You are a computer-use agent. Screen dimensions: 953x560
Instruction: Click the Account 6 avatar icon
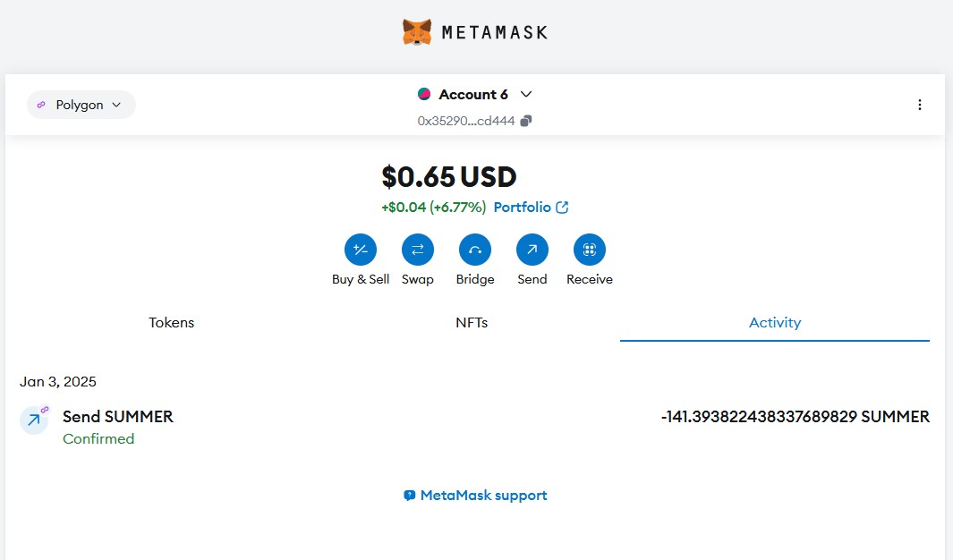[424, 94]
